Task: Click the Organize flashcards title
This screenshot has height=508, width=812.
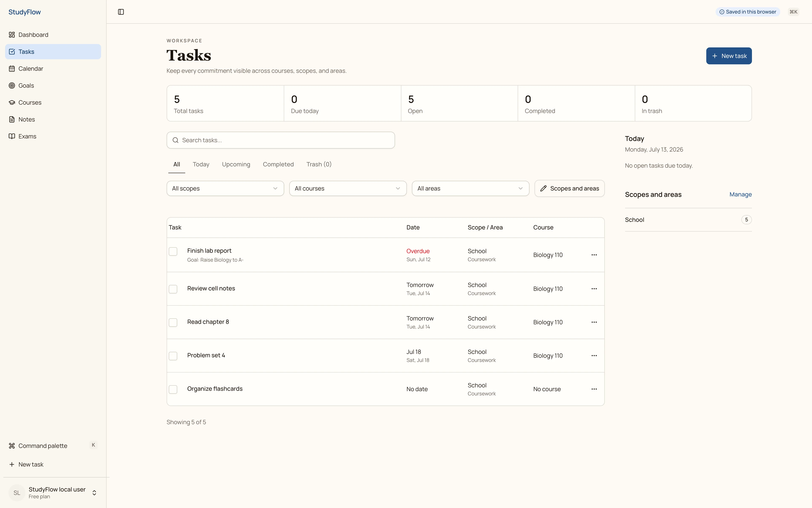Action: (215, 389)
